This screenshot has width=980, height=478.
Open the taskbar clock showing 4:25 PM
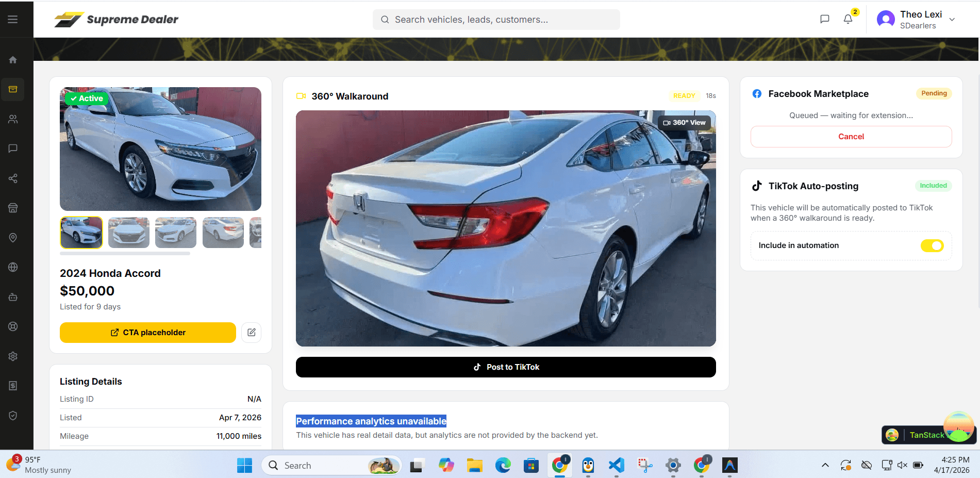pyautogui.click(x=952, y=465)
